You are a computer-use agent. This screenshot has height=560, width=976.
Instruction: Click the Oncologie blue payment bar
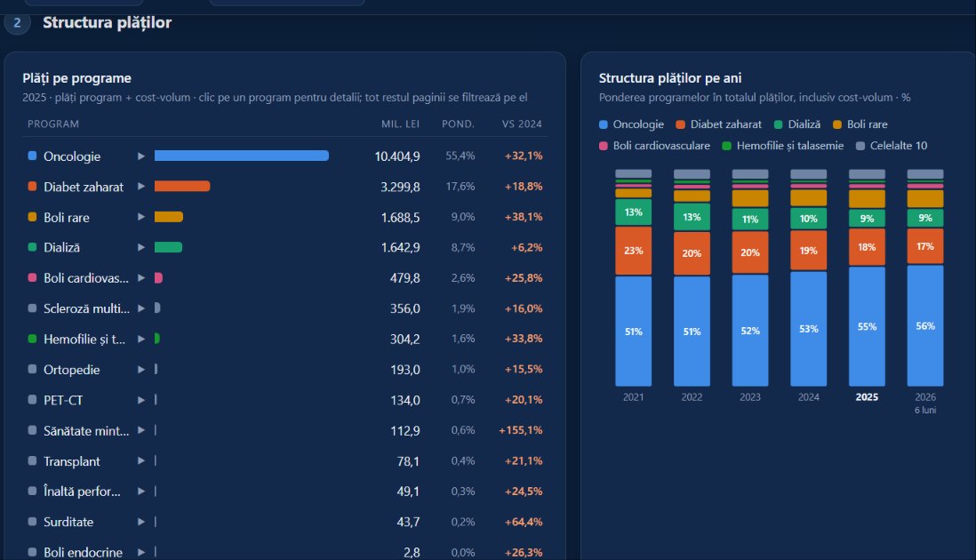[x=242, y=156]
